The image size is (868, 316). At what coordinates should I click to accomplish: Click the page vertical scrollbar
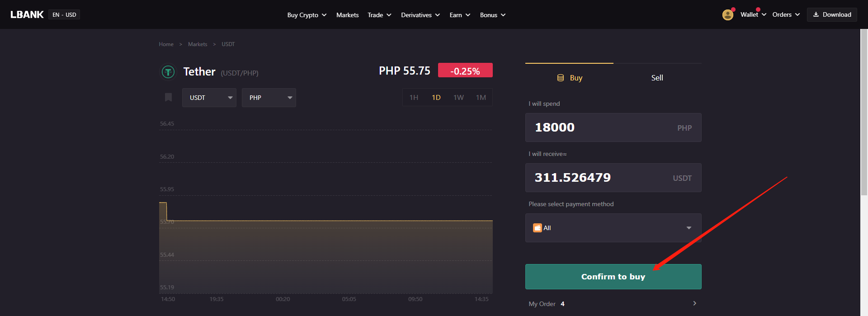[x=864, y=113]
